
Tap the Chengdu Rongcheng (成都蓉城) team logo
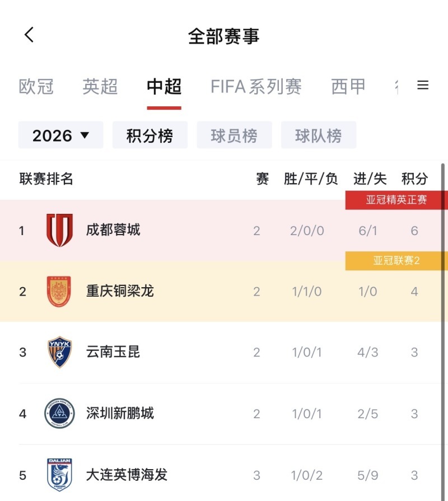[59, 230]
